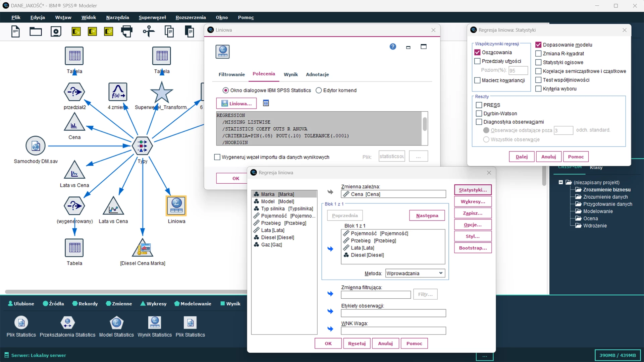Screen dimensions: 644x362
Task: Open the Superwęzeł menu
Action: 152,17
